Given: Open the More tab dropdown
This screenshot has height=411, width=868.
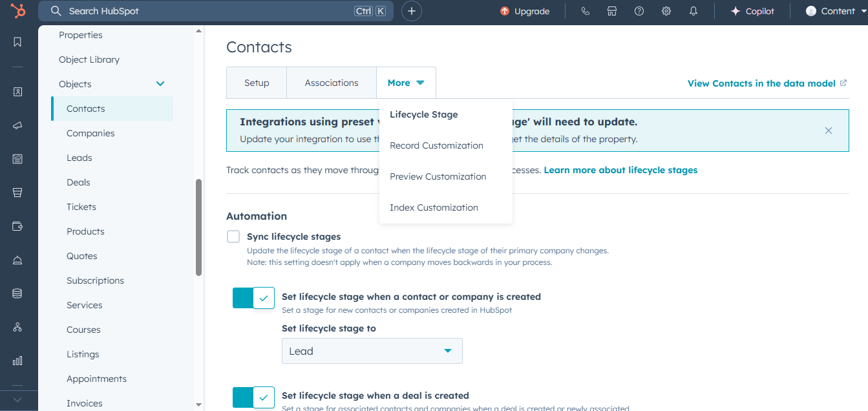Looking at the screenshot, I should 406,83.
